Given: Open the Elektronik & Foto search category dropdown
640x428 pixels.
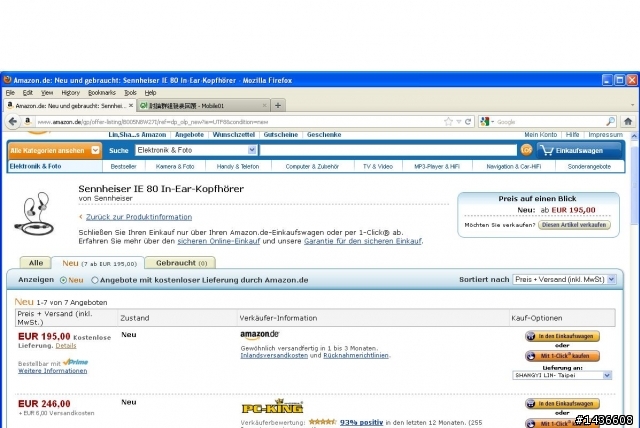Looking at the screenshot, I should [x=196, y=150].
